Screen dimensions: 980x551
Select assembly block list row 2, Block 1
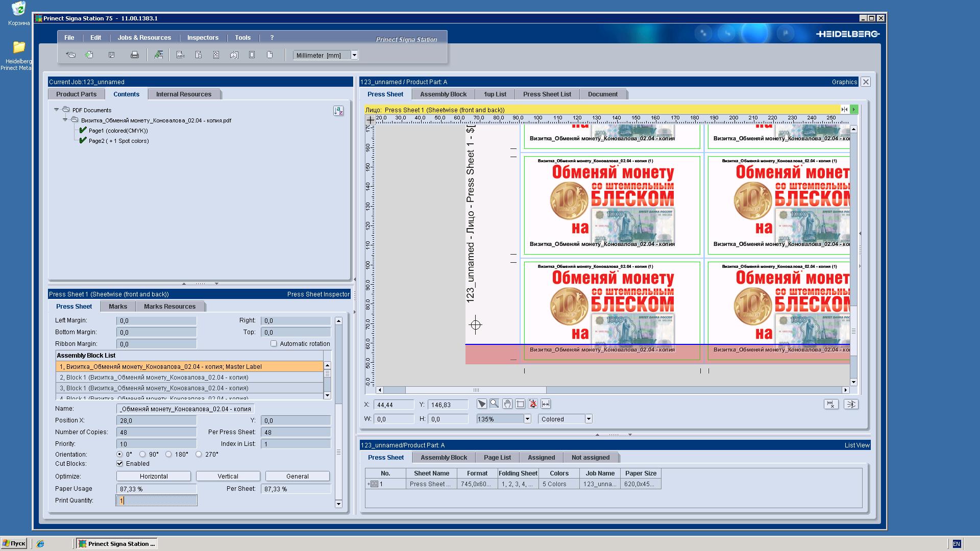[x=189, y=378]
